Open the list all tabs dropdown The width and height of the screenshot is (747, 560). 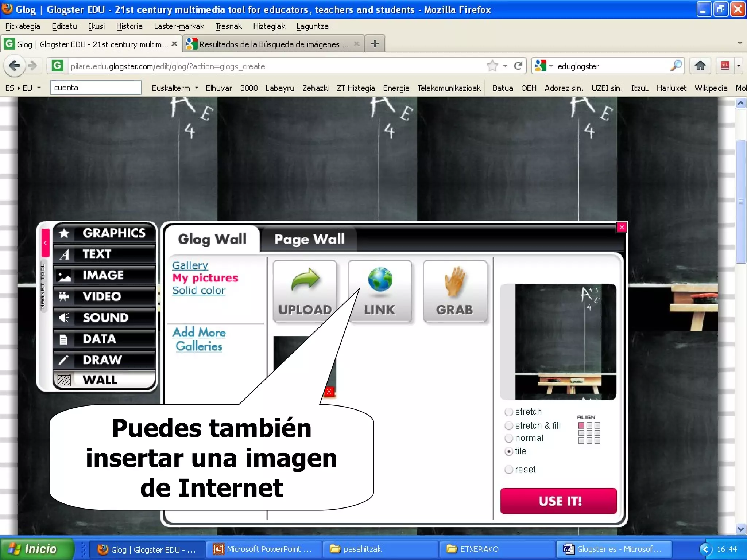pyautogui.click(x=740, y=43)
